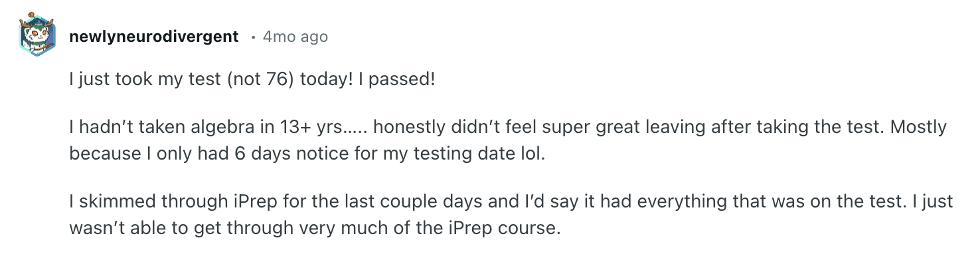Click the dot separator before the timestamp
Viewport: 980px width, 254px height.
pyautogui.click(x=253, y=37)
